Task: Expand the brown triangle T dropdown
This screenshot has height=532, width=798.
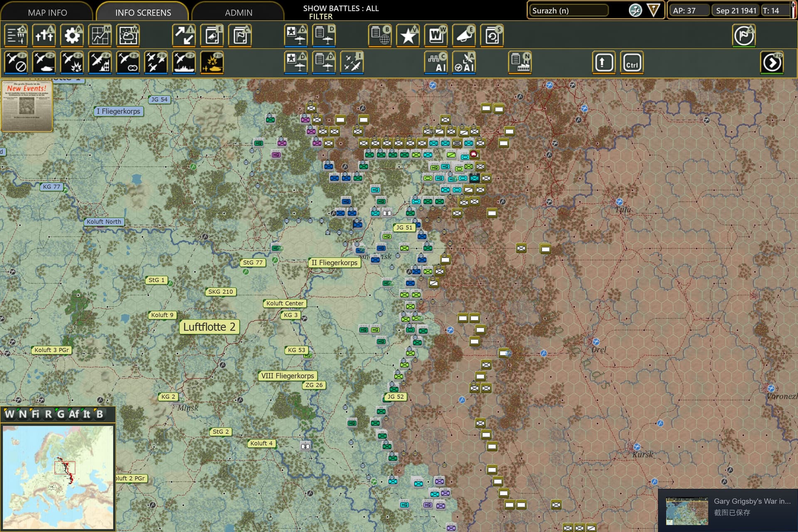Action: point(654,10)
